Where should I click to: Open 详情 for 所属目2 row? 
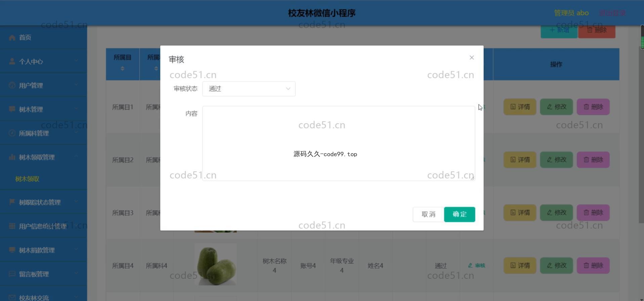[520, 160]
